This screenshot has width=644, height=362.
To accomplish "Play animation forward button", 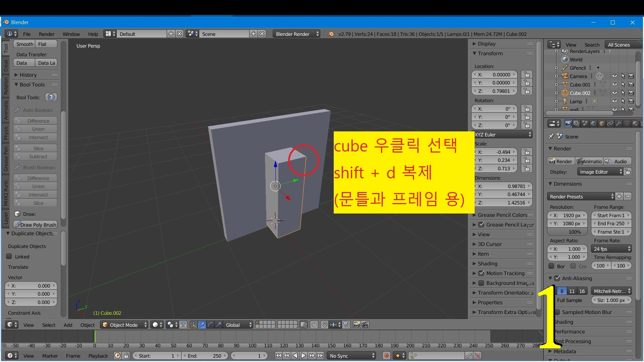I will (304, 356).
